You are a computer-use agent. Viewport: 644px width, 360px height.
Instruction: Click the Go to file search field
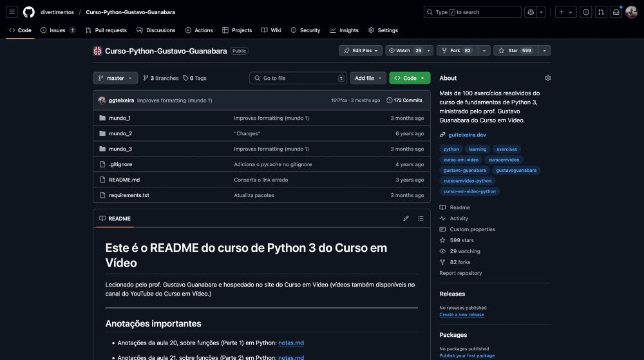(x=298, y=78)
